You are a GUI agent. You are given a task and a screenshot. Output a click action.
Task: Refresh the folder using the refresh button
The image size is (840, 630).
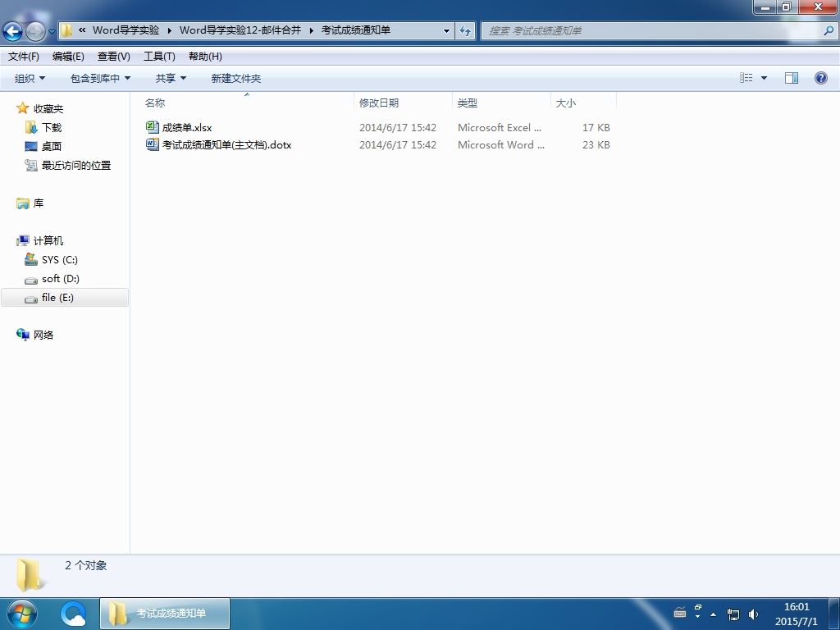point(465,31)
